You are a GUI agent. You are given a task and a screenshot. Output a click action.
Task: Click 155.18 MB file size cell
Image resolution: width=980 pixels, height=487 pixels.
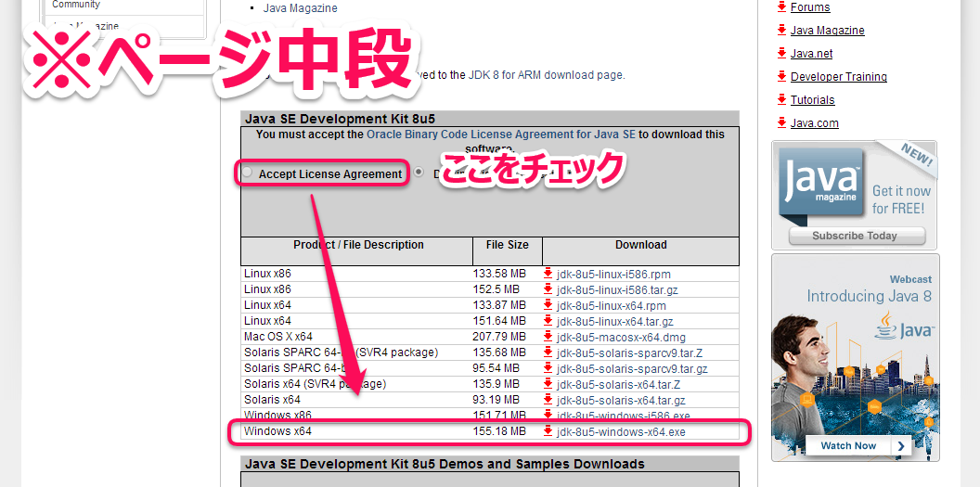[x=508, y=431]
